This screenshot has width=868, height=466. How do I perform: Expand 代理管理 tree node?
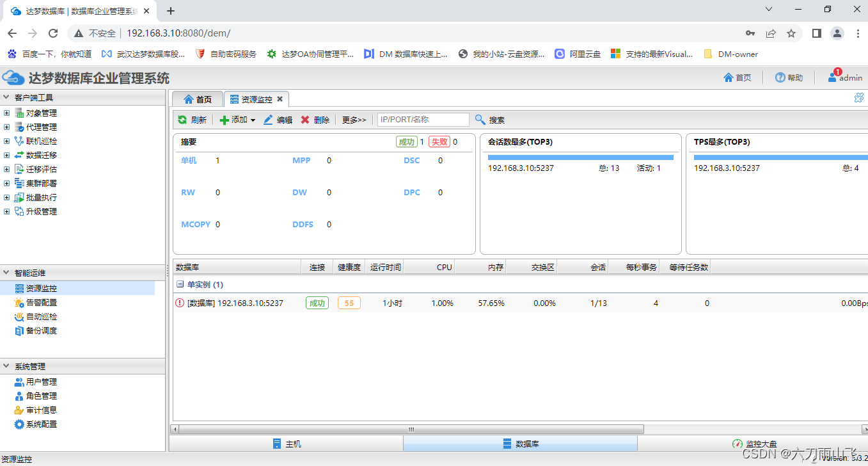point(7,127)
